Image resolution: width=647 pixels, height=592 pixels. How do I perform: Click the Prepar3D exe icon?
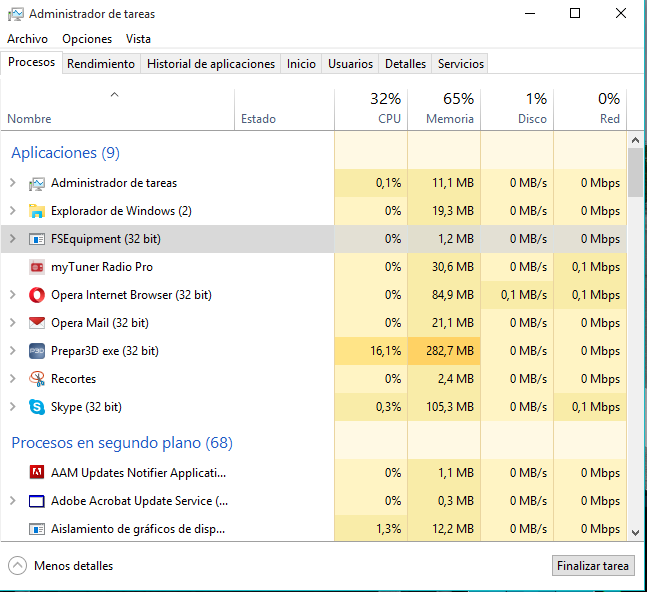tap(37, 351)
